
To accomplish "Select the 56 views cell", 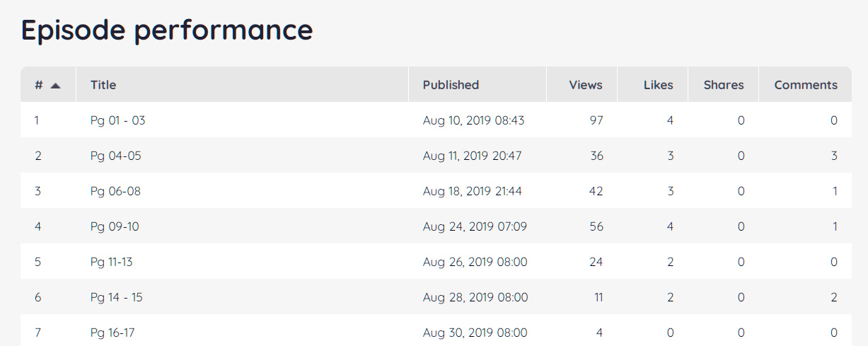I will tap(596, 226).
